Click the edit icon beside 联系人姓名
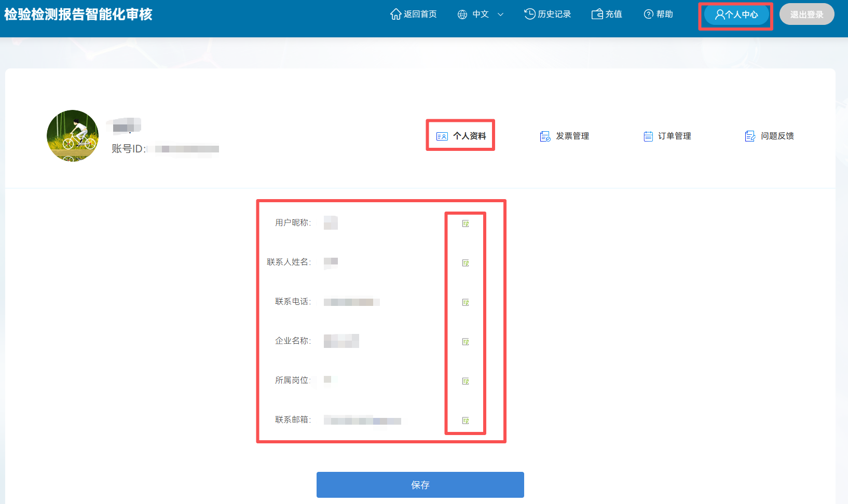This screenshot has height=504, width=848. click(466, 263)
